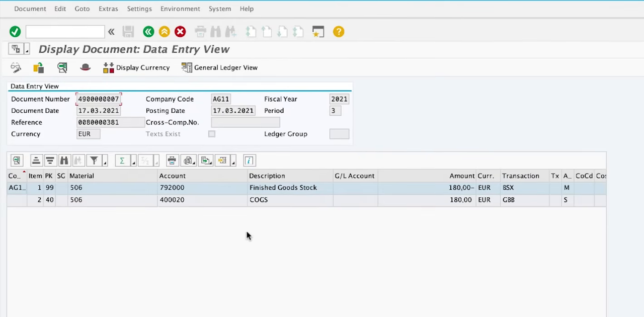Open the Services for Object dropdown arrow
Viewport: 644px width, 317px height.
(x=27, y=49)
